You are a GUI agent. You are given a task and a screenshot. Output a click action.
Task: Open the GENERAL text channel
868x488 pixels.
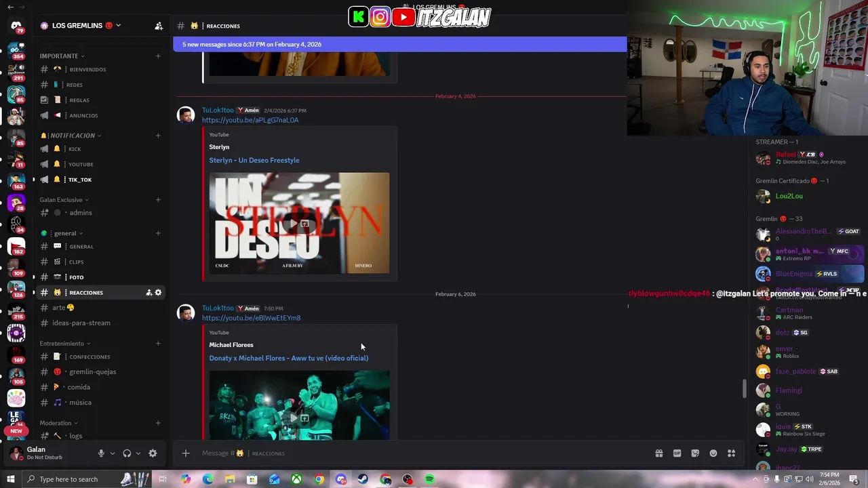click(81, 247)
